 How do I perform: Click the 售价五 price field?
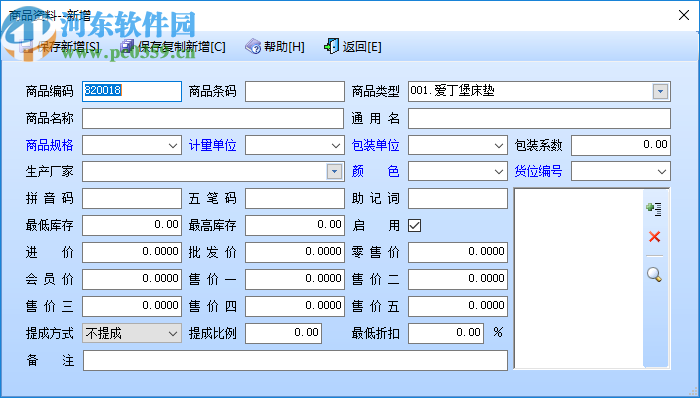458,307
